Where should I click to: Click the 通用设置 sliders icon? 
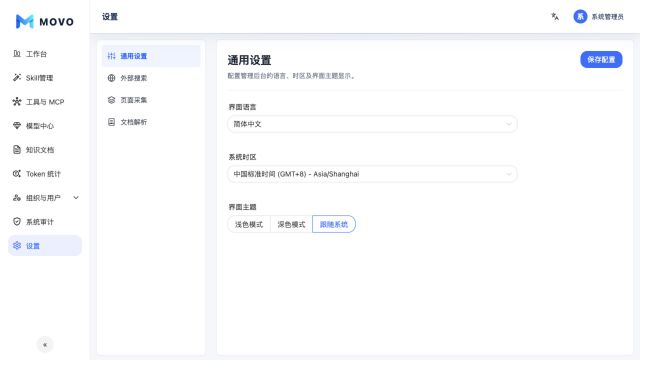point(111,56)
